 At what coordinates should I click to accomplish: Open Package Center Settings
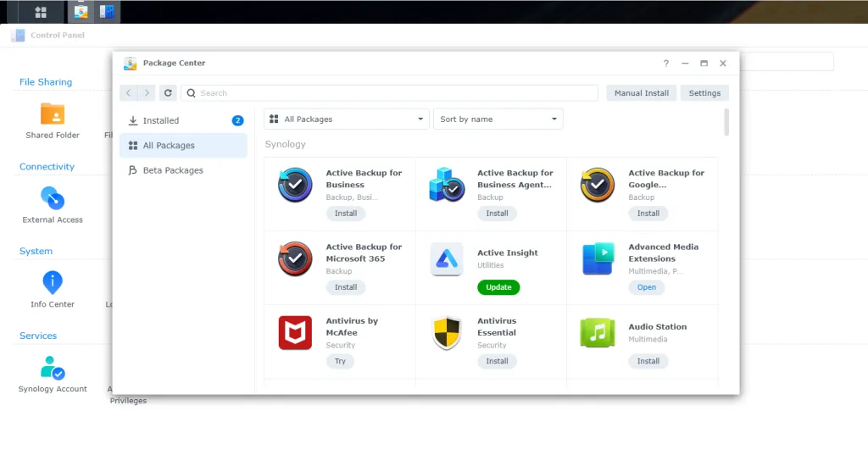pos(704,93)
